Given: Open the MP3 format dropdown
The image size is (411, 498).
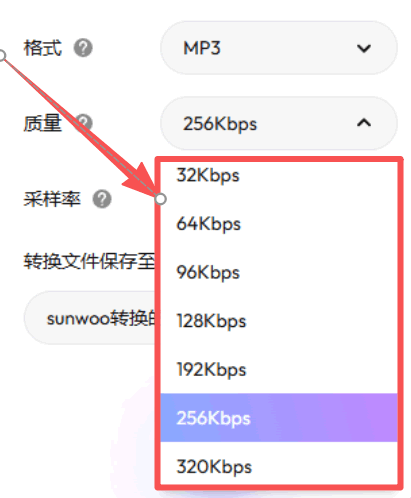Looking at the screenshot, I should [279, 48].
